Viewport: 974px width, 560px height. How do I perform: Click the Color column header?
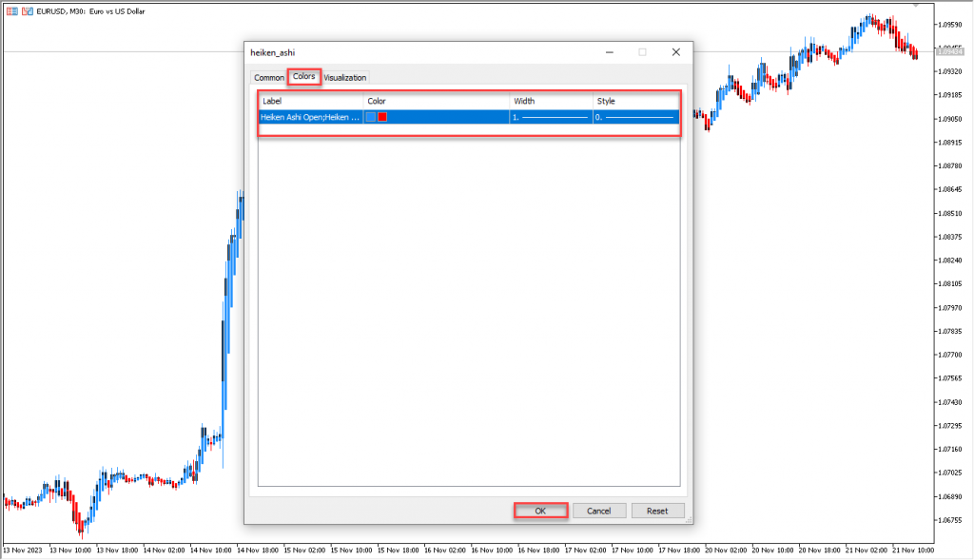point(437,101)
